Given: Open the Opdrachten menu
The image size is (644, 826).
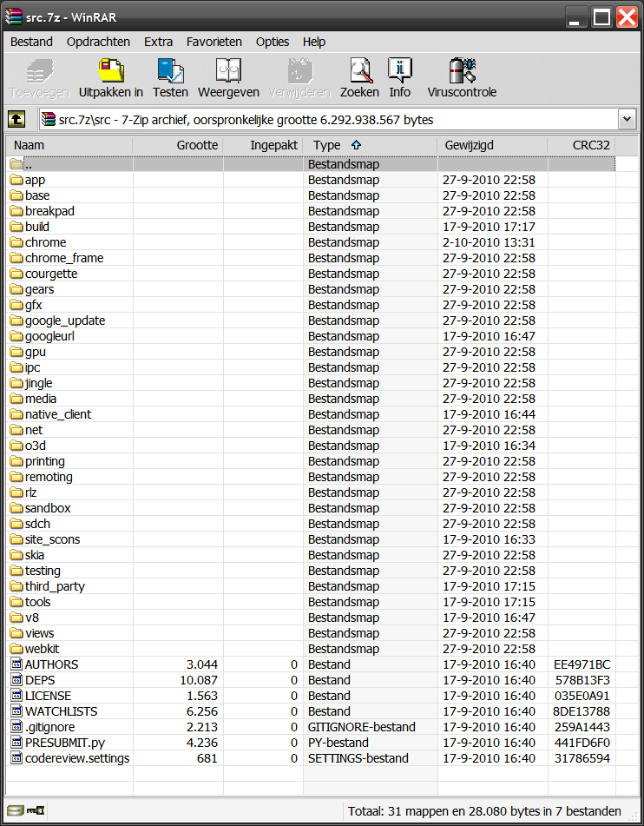Looking at the screenshot, I should pyautogui.click(x=98, y=42).
